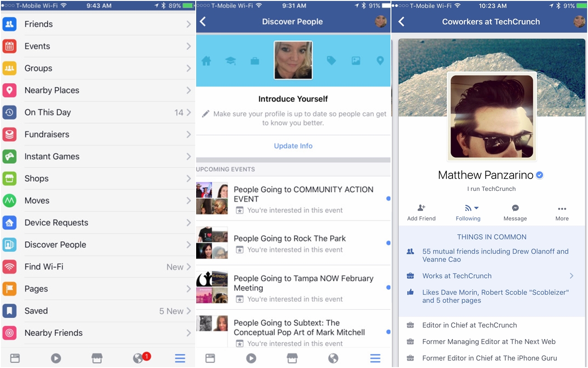The height and width of the screenshot is (368, 588).
Task: Open Likes Dave Morin, Robert Scoble link
Action: [495, 296]
